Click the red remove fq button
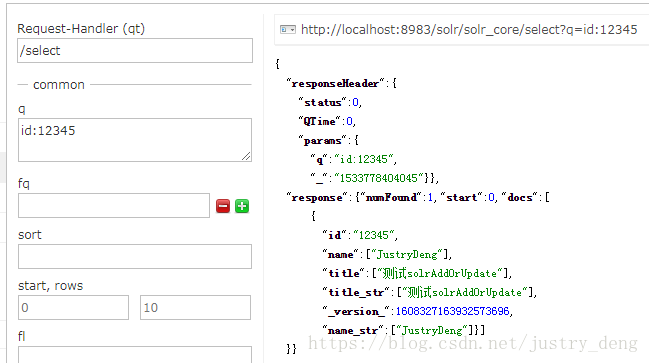This screenshot has height=363, width=649. [x=223, y=206]
